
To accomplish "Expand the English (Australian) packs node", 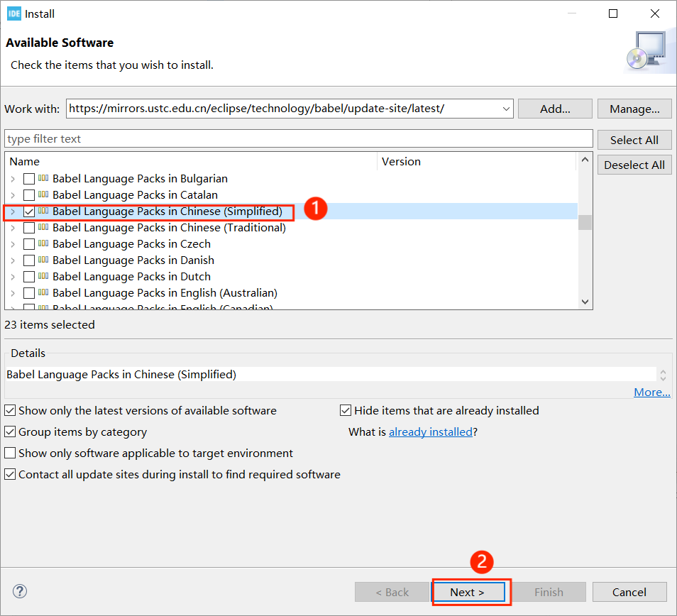I will (13, 293).
